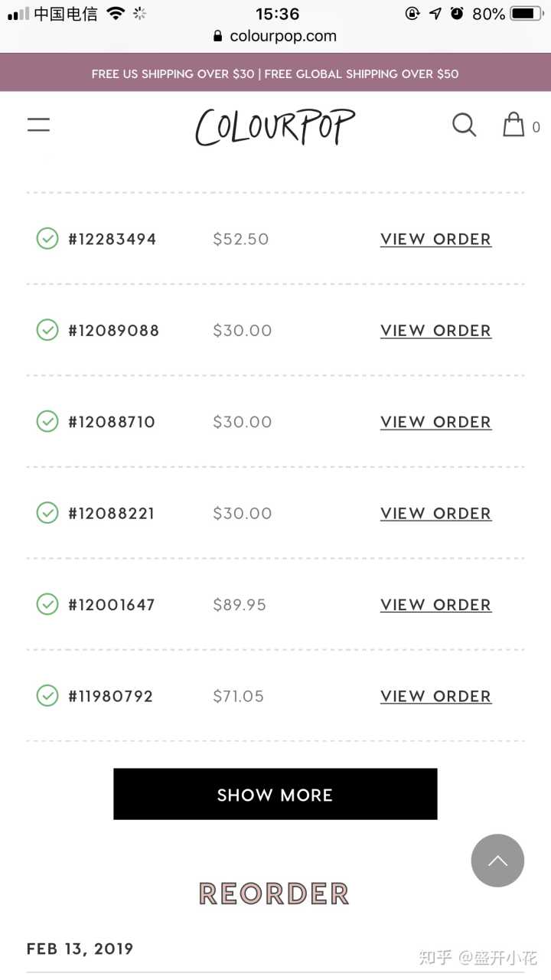This screenshot has height=980, width=551.
Task: Tap the scroll-to-top arrow button
Action: (497, 861)
